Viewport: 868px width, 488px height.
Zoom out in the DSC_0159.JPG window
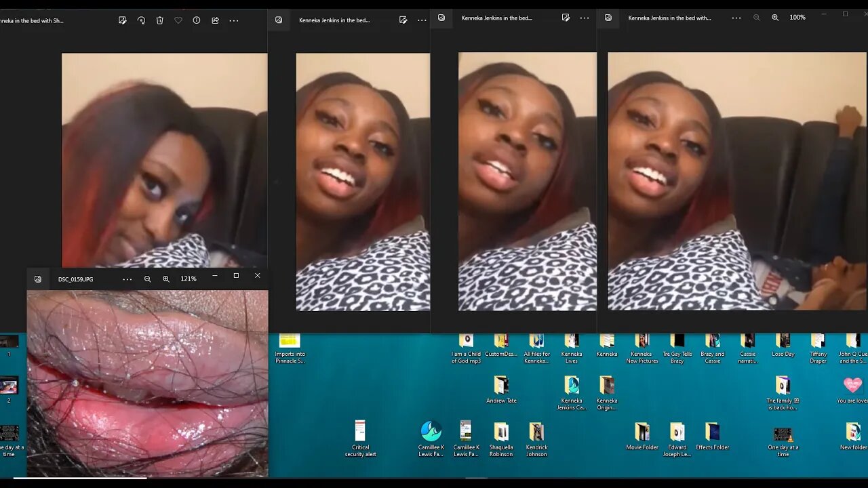click(x=148, y=279)
